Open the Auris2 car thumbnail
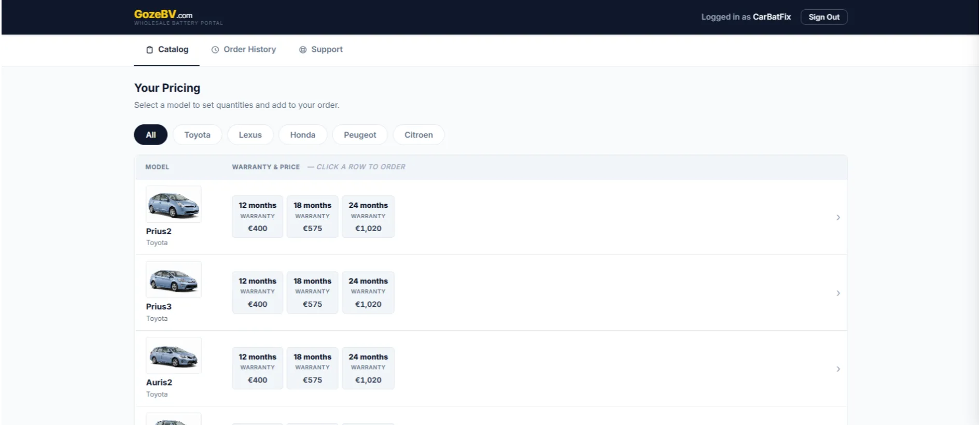Screen dimensions: 980x425 pos(174,356)
